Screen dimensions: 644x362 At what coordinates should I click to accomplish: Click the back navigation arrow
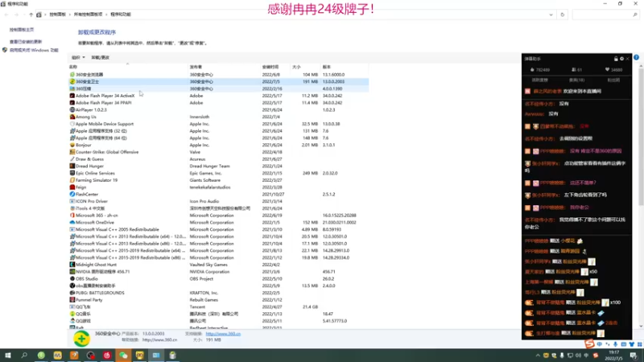point(6,14)
